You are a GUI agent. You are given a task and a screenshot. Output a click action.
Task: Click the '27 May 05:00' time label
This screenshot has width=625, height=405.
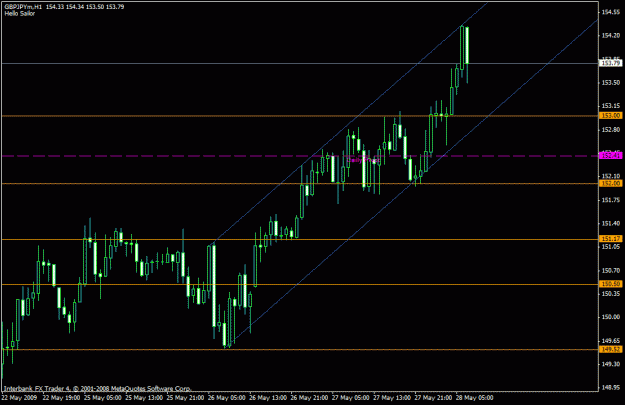coord(350,398)
